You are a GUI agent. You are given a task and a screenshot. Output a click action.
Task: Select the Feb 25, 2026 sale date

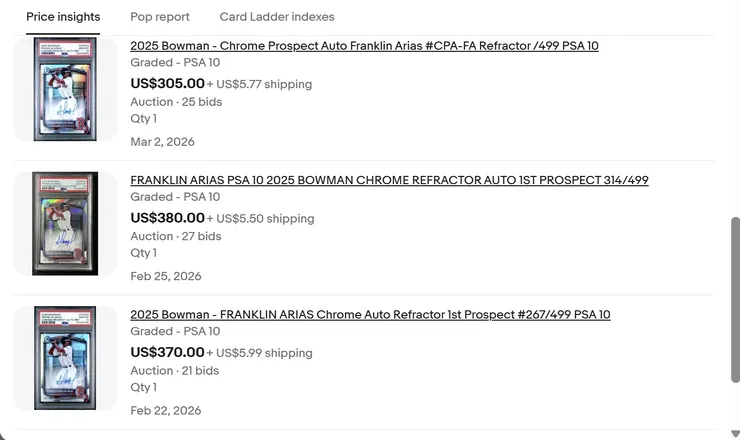[x=165, y=276]
